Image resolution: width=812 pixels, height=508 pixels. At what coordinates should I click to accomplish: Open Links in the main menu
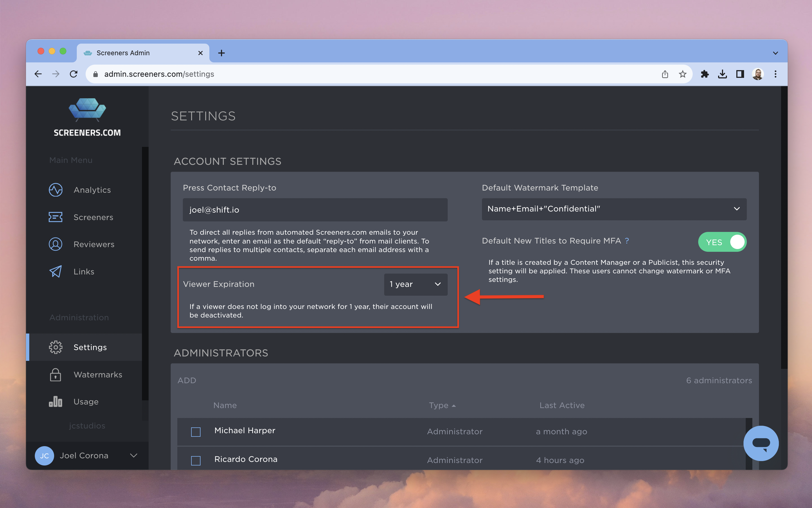[84, 271]
